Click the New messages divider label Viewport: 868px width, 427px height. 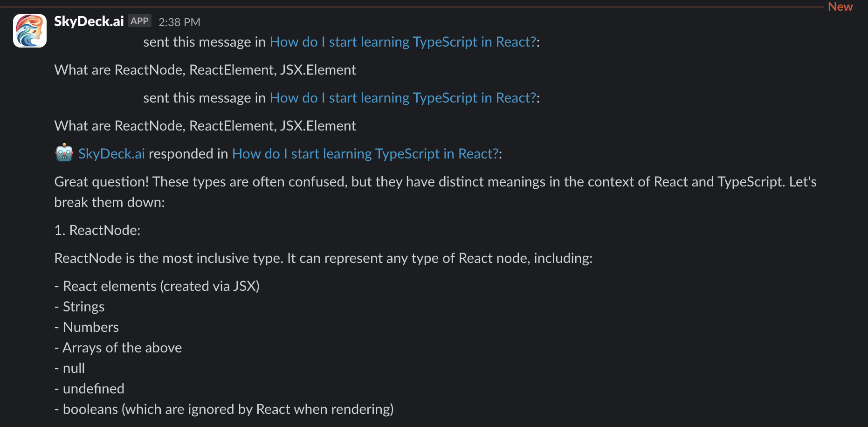(x=840, y=7)
